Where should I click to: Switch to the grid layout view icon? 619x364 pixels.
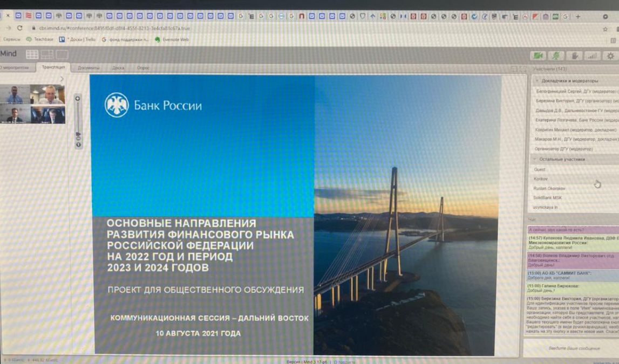click(32, 54)
